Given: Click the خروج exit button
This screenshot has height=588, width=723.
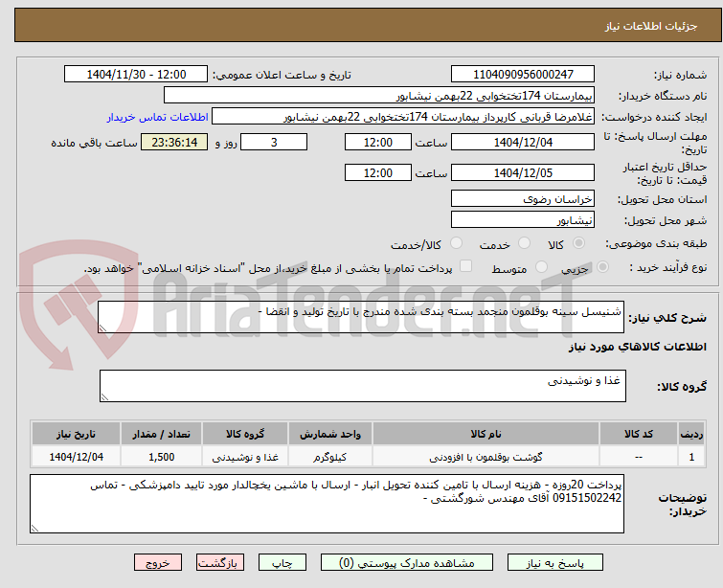Looking at the screenshot, I should pos(158,563).
